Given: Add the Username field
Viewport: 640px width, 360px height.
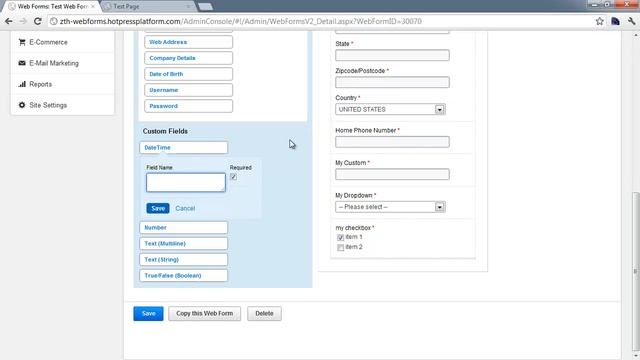Looking at the screenshot, I should tap(189, 90).
